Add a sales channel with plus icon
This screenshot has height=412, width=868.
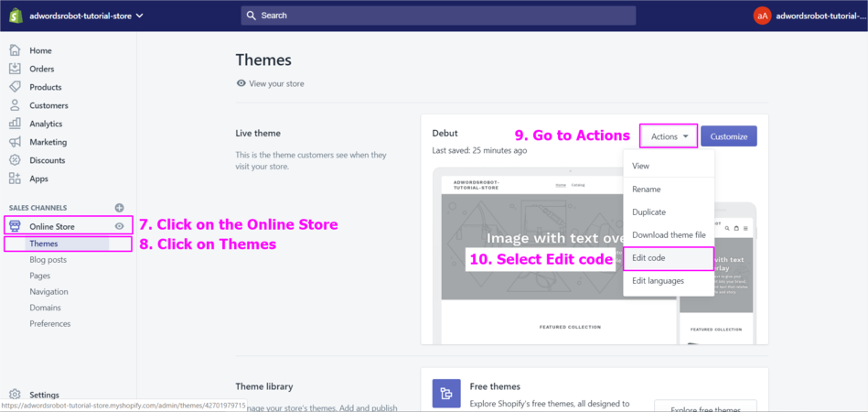[x=119, y=208]
